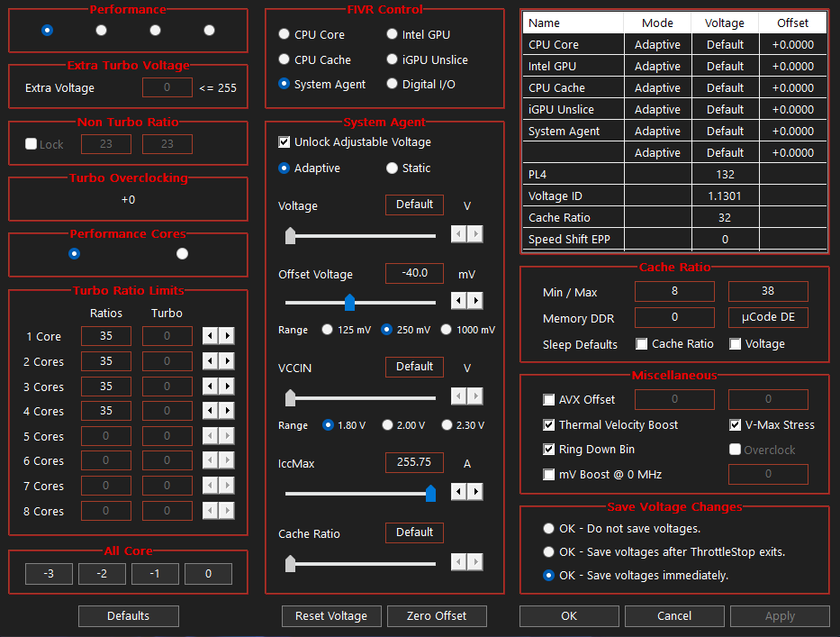This screenshot has width=840, height=637.
Task: Click the right arrow stepper for 3 Cores ratio
Action: point(227,386)
